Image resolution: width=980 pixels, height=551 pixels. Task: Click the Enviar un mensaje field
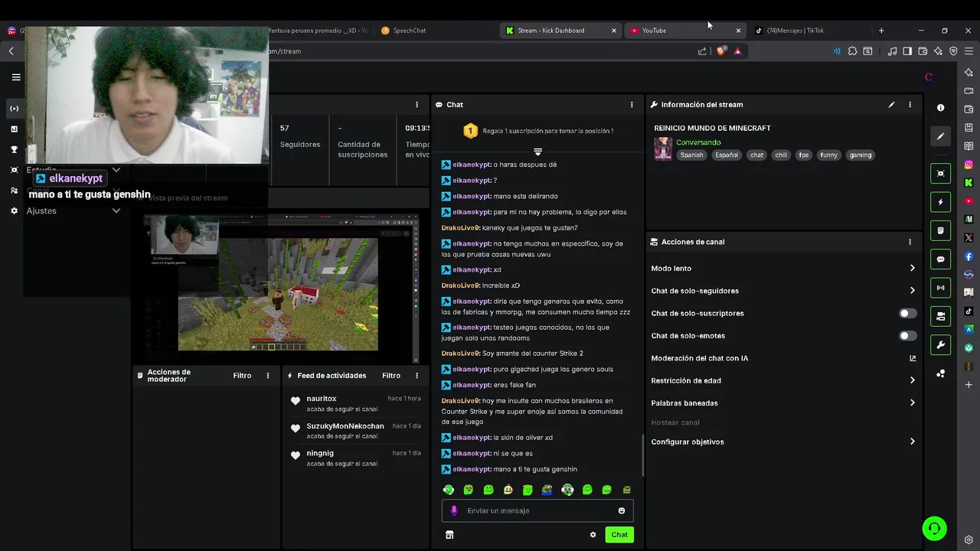[537, 511]
